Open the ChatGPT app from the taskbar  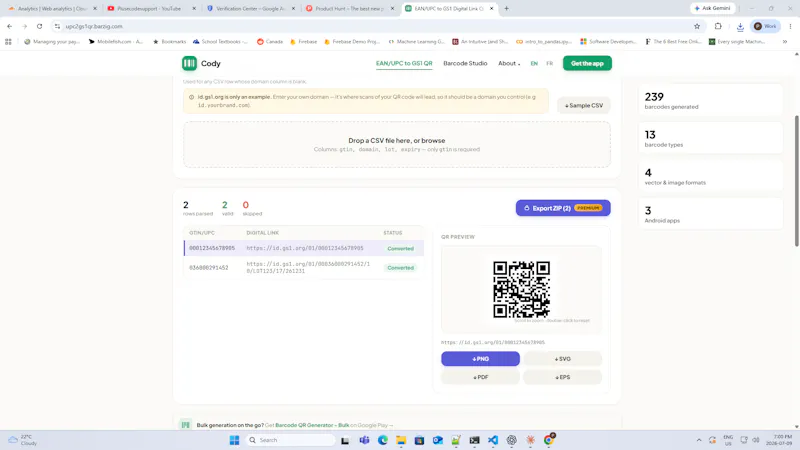pos(511,440)
